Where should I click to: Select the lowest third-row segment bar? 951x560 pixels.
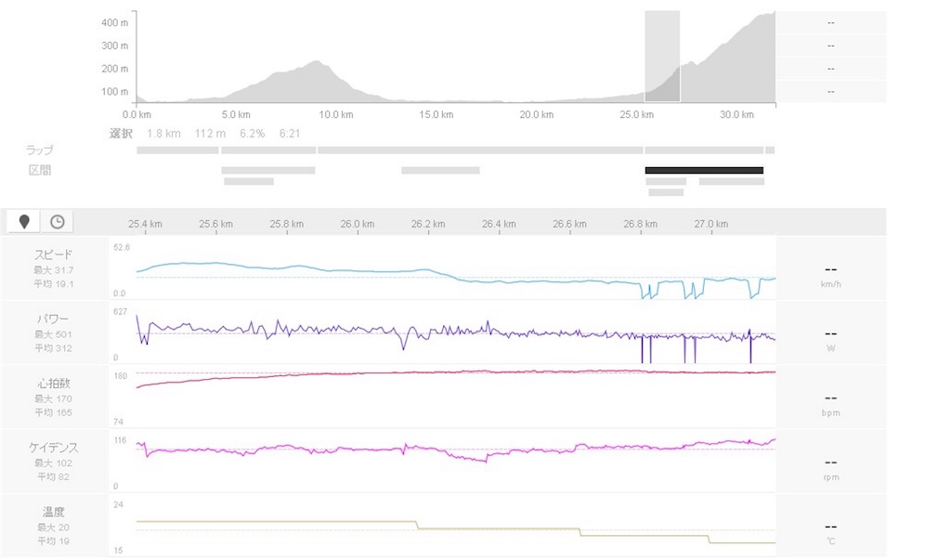(666, 192)
